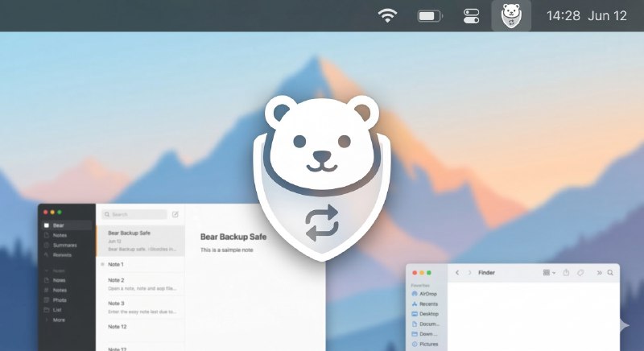Show more Finder toolbar items with chevrons
Screen dimensions: 644x351
[x=599, y=273]
